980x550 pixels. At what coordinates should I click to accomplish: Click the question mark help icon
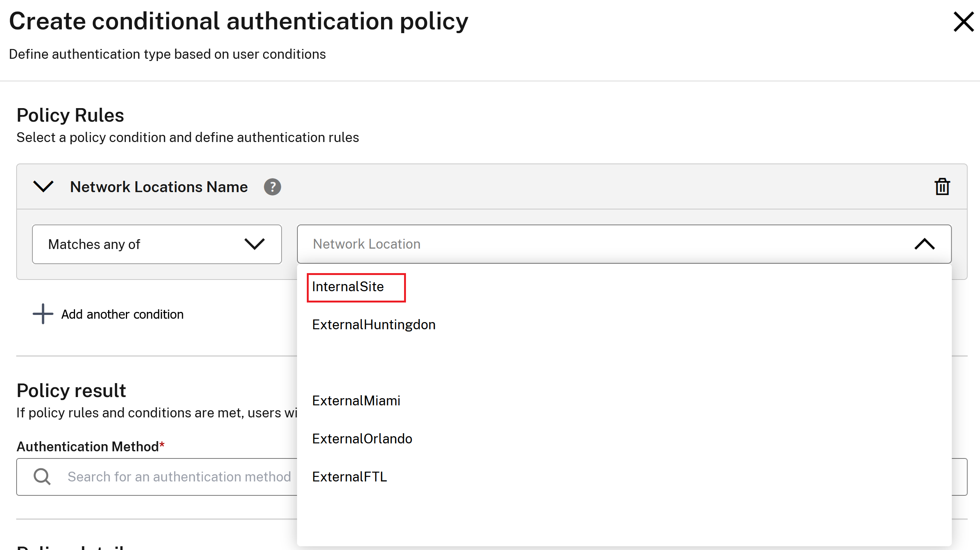273,187
